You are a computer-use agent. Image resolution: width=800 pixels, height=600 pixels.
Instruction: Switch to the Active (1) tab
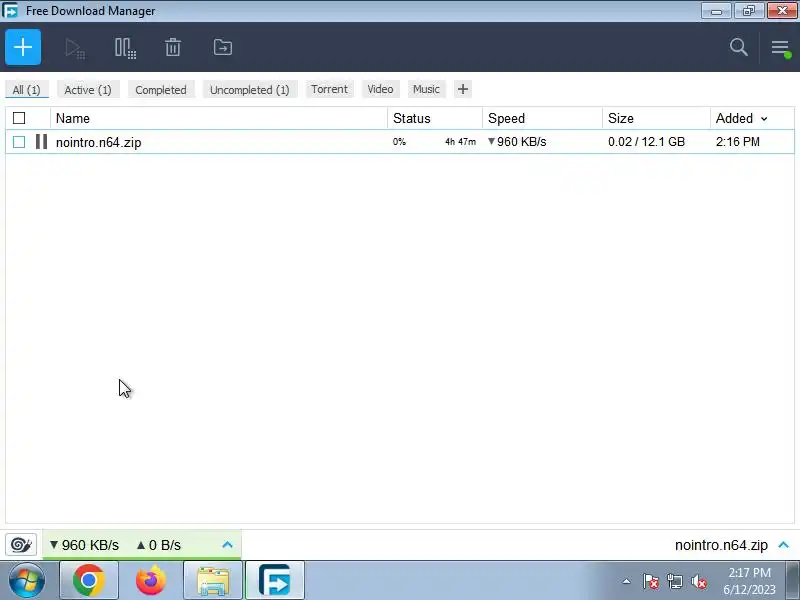click(88, 90)
